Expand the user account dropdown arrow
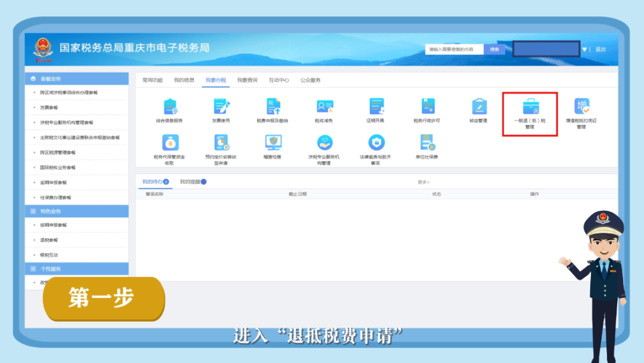This screenshot has height=363, width=644. click(584, 50)
